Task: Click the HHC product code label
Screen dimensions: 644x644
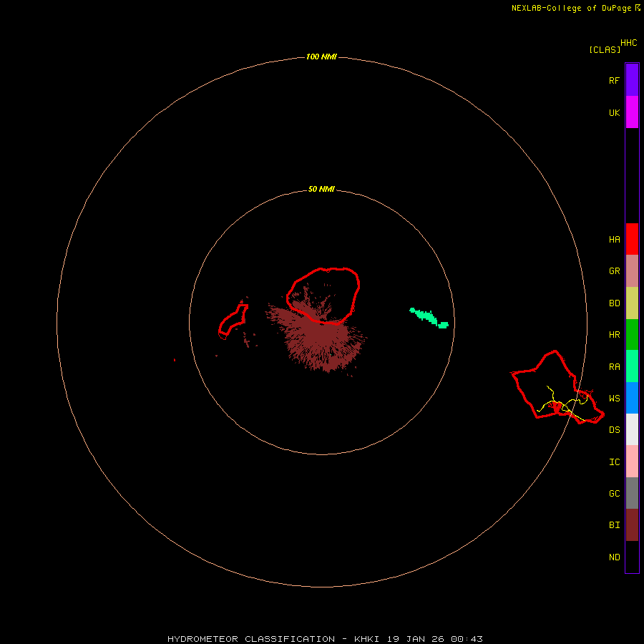Action: [x=628, y=43]
